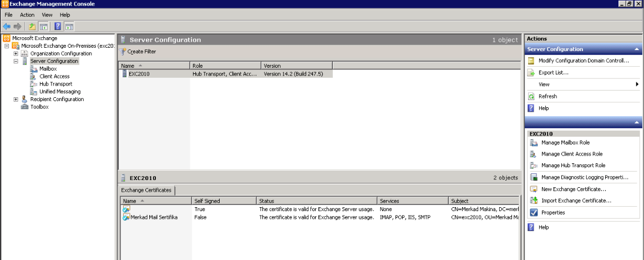Click Version 14.2 (Build 247.5) cell
The height and width of the screenshot is (260, 644).
click(x=293, y=74)
